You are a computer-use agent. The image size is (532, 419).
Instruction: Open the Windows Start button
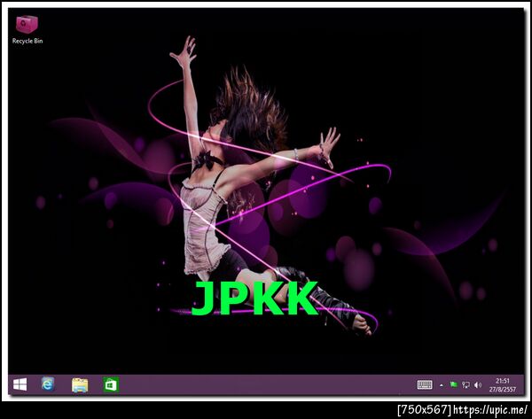point(20,384)
